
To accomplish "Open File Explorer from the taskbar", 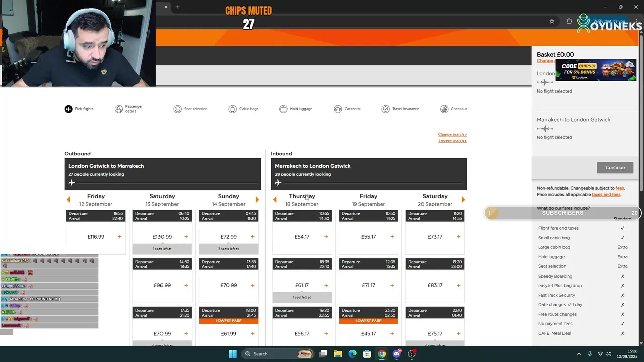I will click(338, 354).
